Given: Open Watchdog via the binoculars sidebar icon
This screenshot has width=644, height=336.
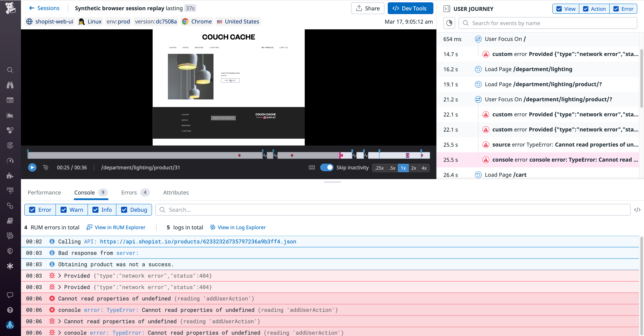Looking at the screenshot, I should [10, 85].
